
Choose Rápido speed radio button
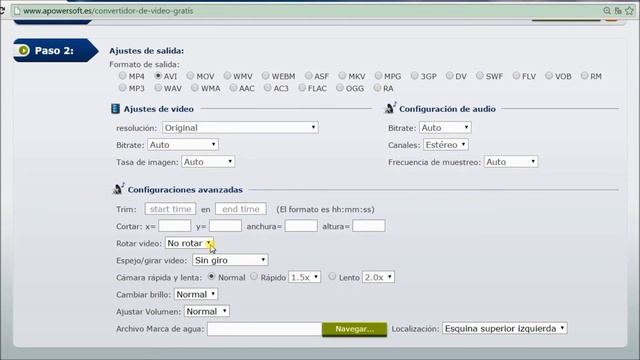coord(254,276)
